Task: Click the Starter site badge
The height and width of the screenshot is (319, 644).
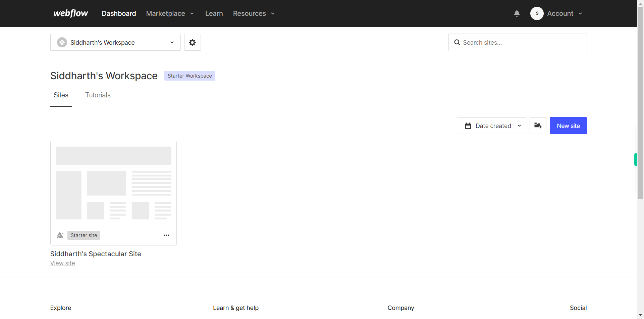Action: click(x=84, y=235)
